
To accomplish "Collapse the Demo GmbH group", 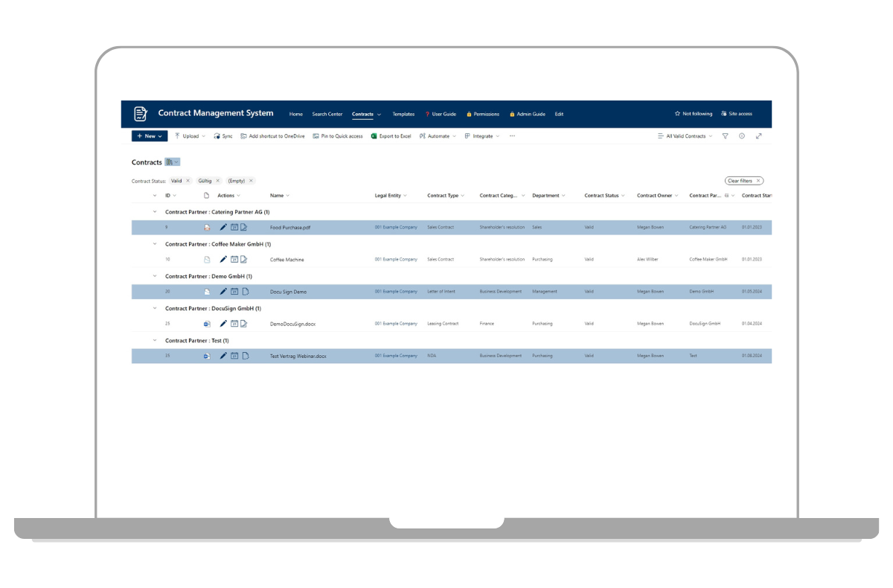I will point(155,276).
